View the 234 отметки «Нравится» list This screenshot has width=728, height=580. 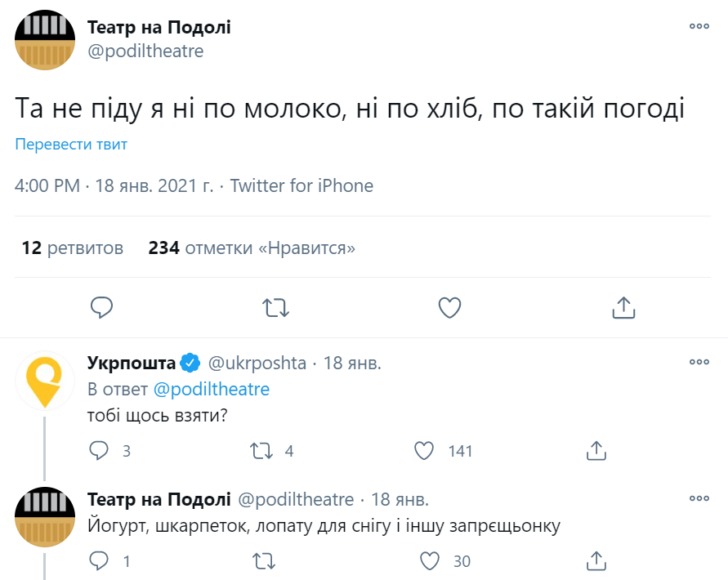click(252, 248)
